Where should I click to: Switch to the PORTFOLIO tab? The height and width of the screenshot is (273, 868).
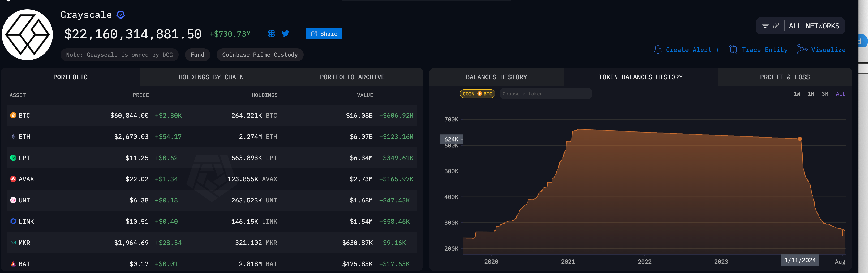tap(70, 77)
